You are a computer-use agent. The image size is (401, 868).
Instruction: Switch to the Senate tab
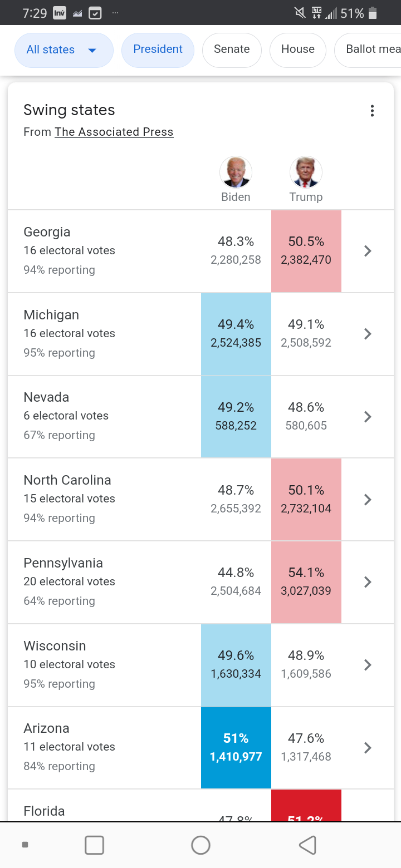click(232, 50)
